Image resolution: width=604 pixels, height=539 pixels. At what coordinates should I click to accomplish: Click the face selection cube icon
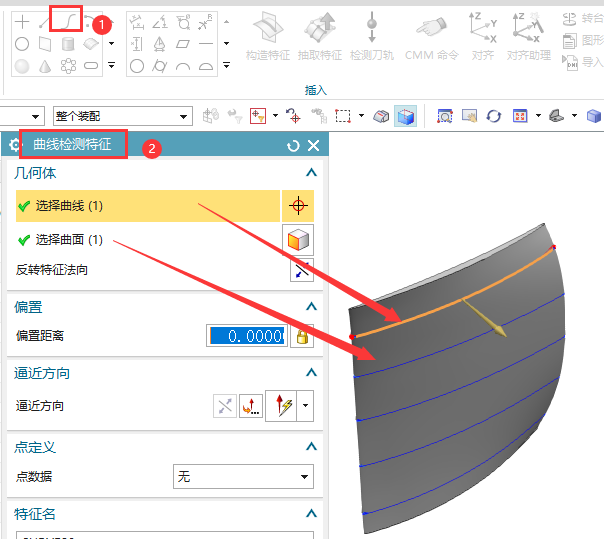click(x=298, y=240)
